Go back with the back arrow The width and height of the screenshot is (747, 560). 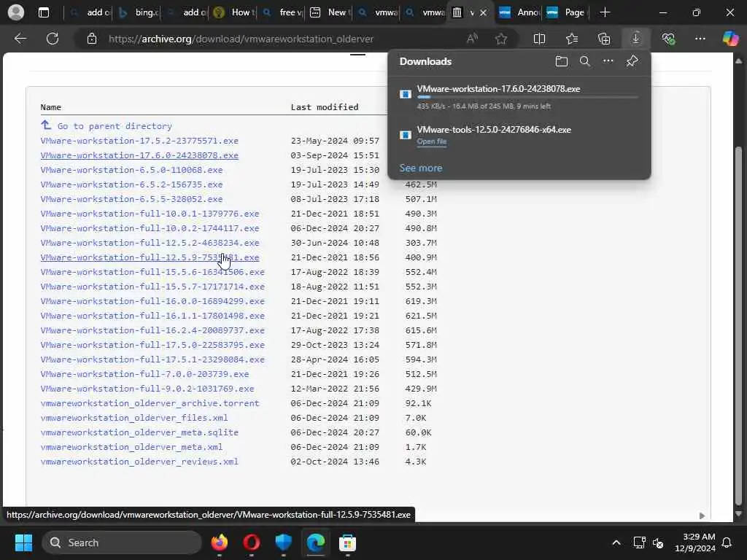[20, 39]
